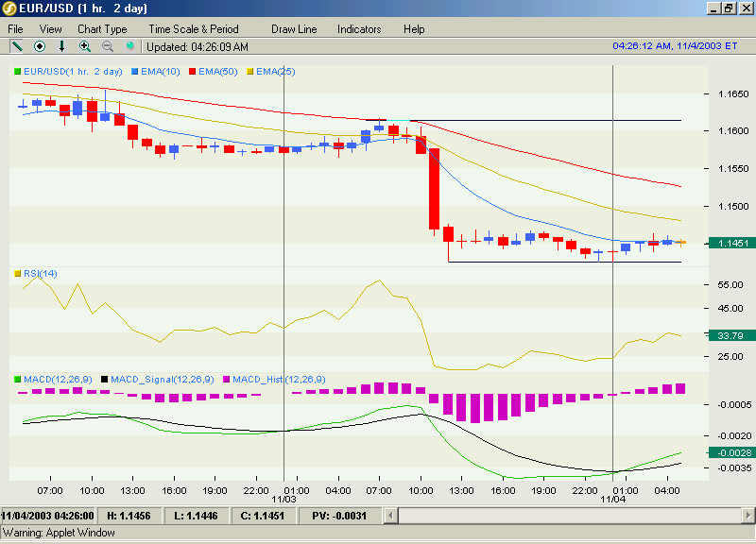The width and height of the screenshot is (756, 544).
Task: Click the 'C: 1.1451' status field
Action: (x=263, y=516)
